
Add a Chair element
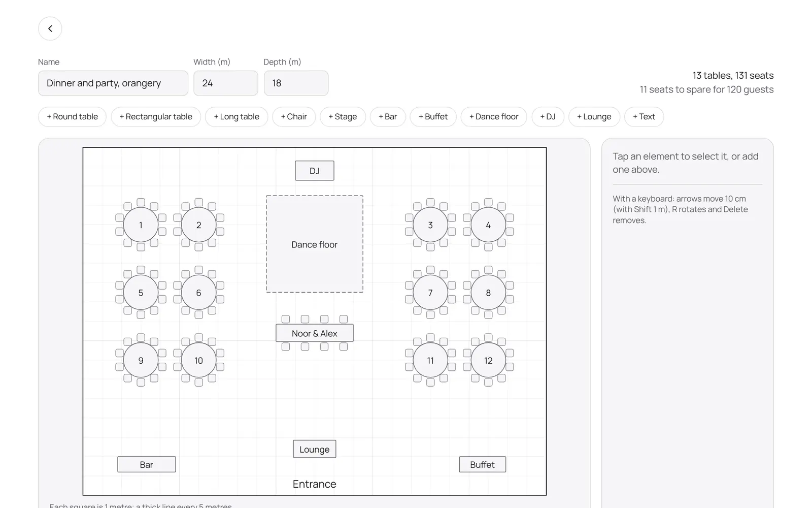(294, 117)
